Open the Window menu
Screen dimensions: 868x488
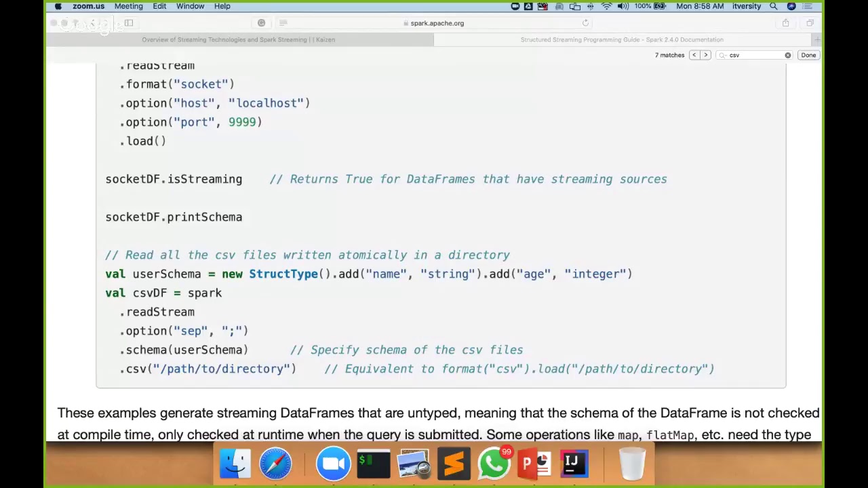click(x=190, y=6)
